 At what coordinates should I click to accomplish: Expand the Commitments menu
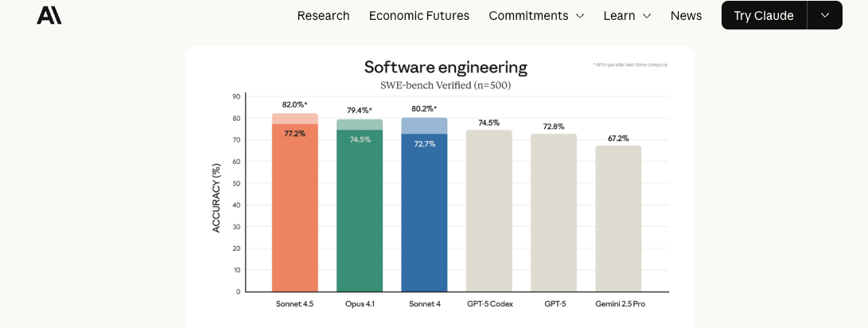pos(536,15)
